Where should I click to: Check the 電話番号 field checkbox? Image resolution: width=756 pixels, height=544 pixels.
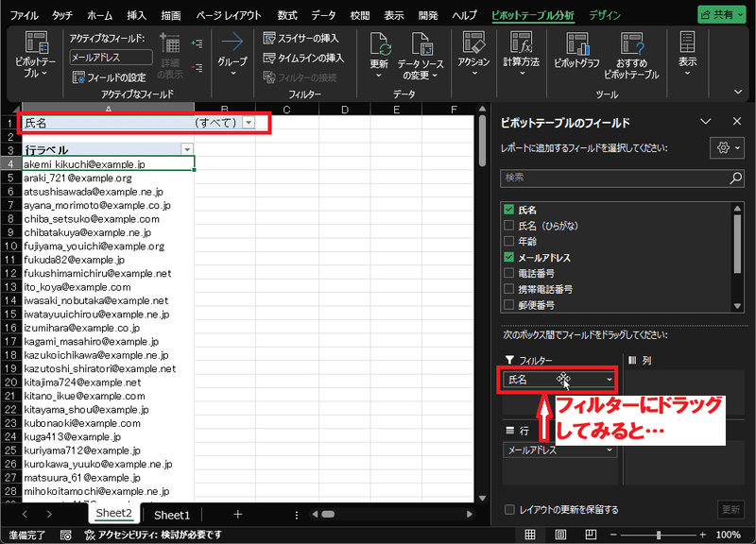tap(508, 273)
